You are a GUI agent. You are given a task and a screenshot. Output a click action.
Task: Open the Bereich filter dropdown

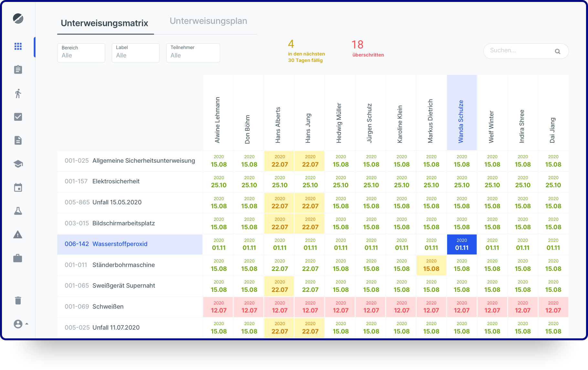click(x=81, y=53)
